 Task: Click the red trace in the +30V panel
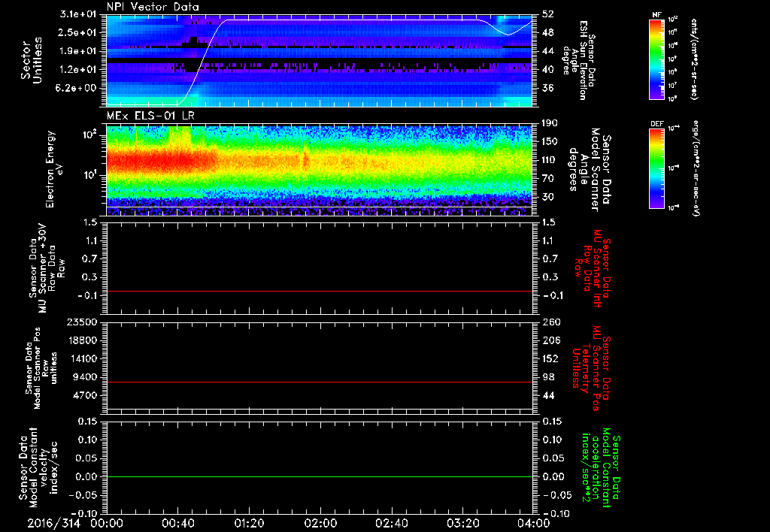(x=320, y=291)
